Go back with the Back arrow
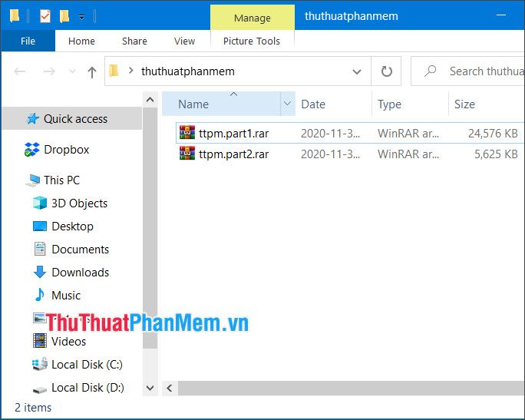 [x=20, y=71]
